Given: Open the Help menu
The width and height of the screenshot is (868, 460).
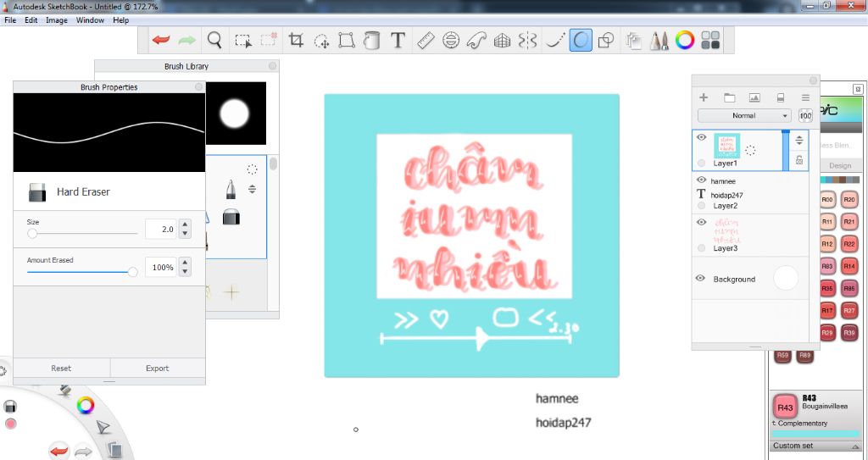Looking at the screenshot, I should [x=120, y=20].
